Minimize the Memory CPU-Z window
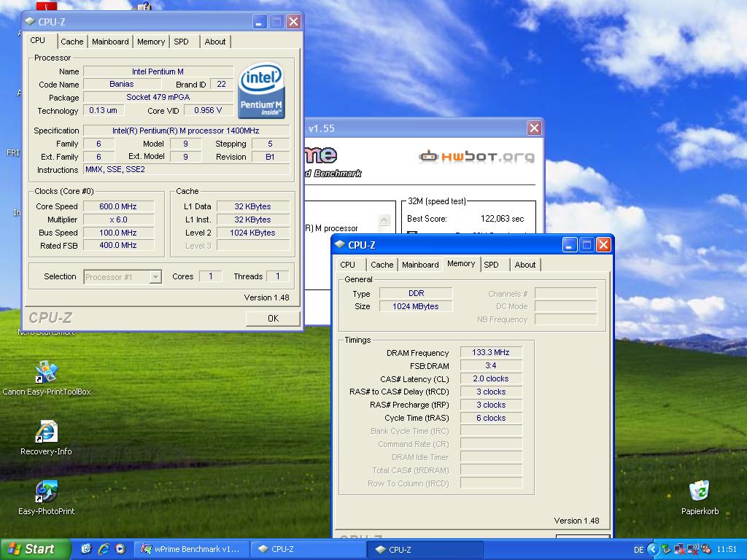Image resolution: width=747 pixels, height=560 pixels. click(x=570, y=245)
